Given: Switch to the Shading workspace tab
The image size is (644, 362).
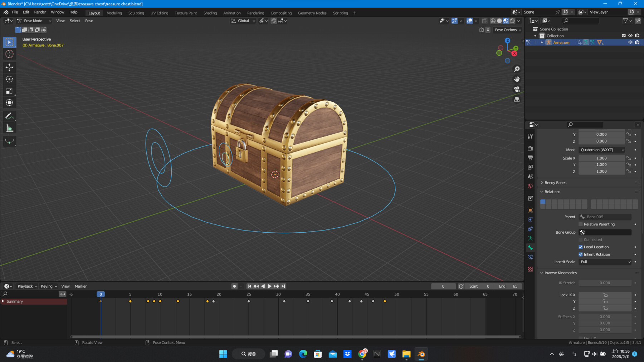Looking at the screenshot, I should point(210,13).
